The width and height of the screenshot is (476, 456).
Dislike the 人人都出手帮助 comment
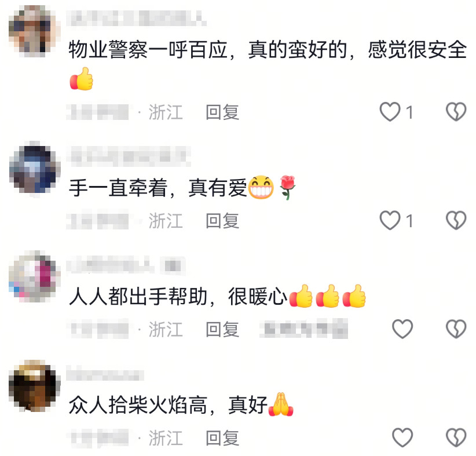pos(456,329)
